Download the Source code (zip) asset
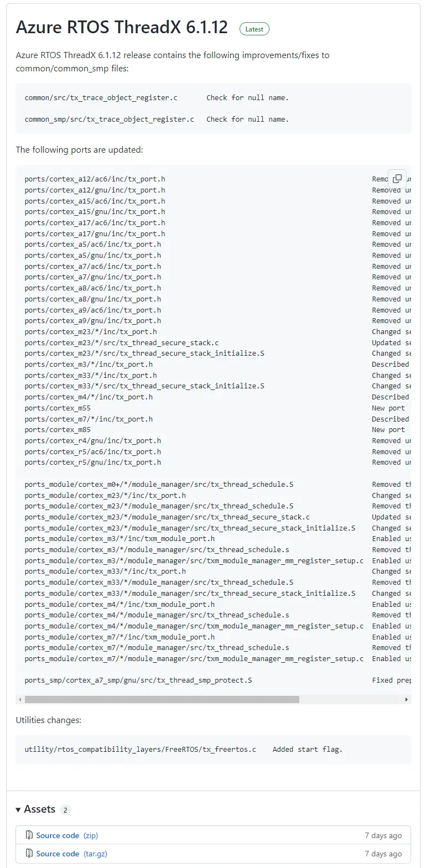 pyautogui.click(x=67, y=835)
